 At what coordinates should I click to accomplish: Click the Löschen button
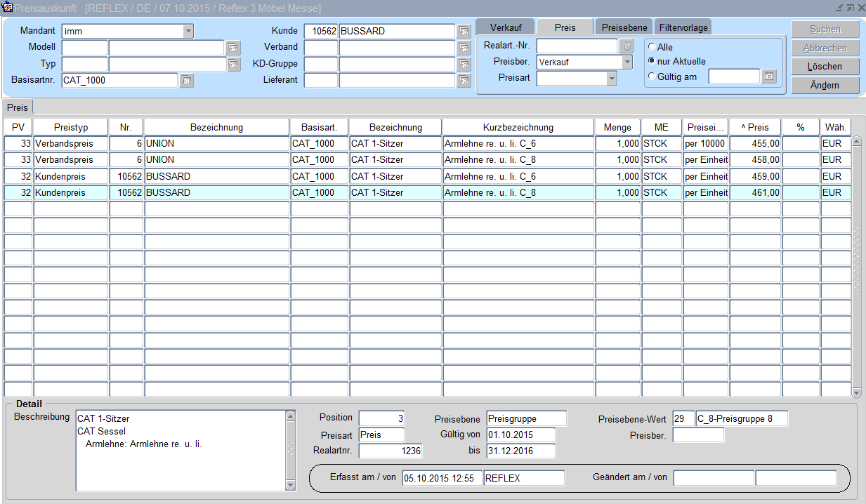825,67
